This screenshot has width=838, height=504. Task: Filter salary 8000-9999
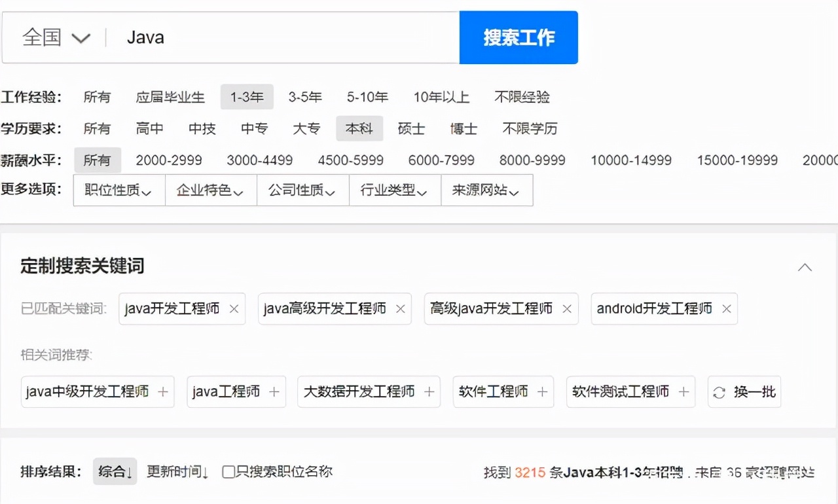tap(532, 160)
